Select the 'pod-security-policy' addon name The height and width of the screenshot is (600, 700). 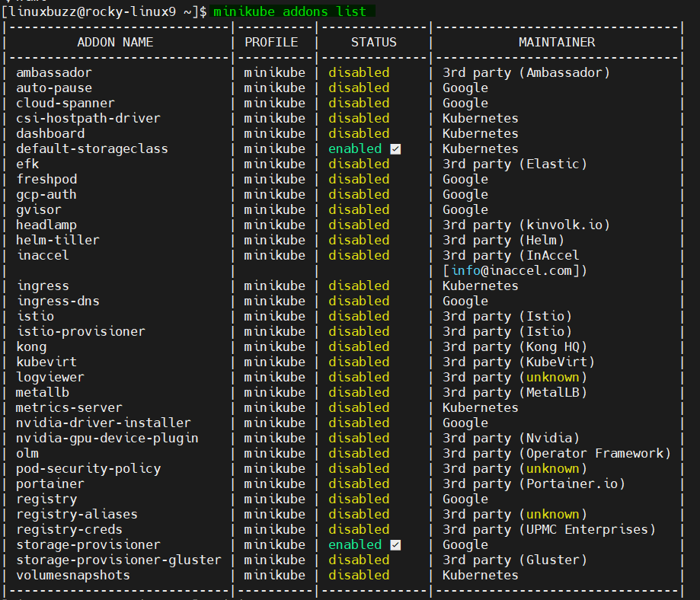tap(88, 469)
